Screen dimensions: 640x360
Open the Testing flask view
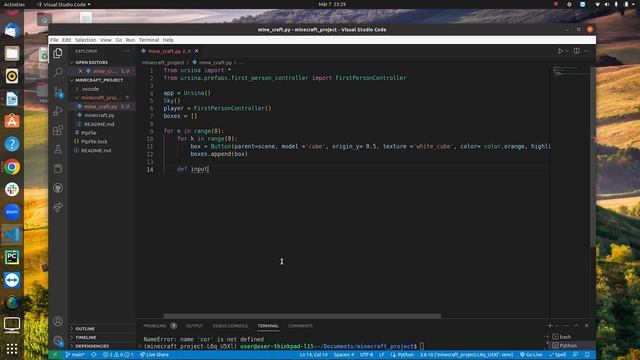(x=58, y=149)
